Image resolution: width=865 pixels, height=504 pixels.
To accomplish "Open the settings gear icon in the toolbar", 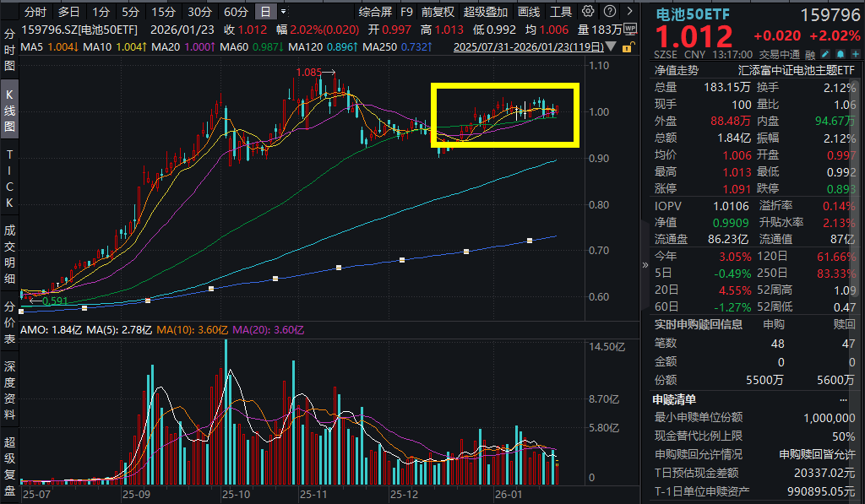I will 586,11.
